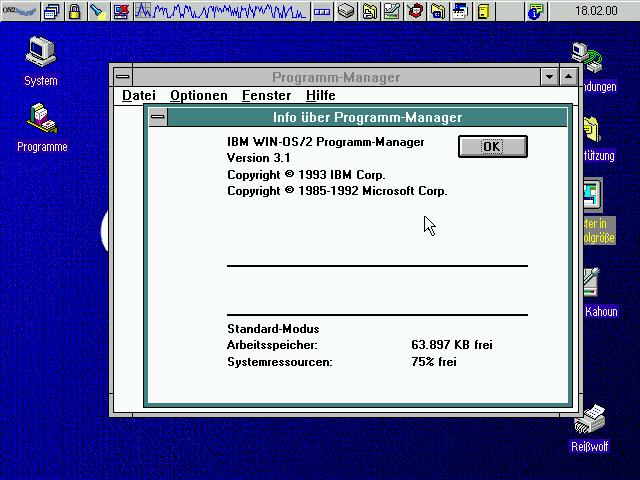Open the Fenster menu
Screen dimensions: 640x480
(x=267, y=96)
